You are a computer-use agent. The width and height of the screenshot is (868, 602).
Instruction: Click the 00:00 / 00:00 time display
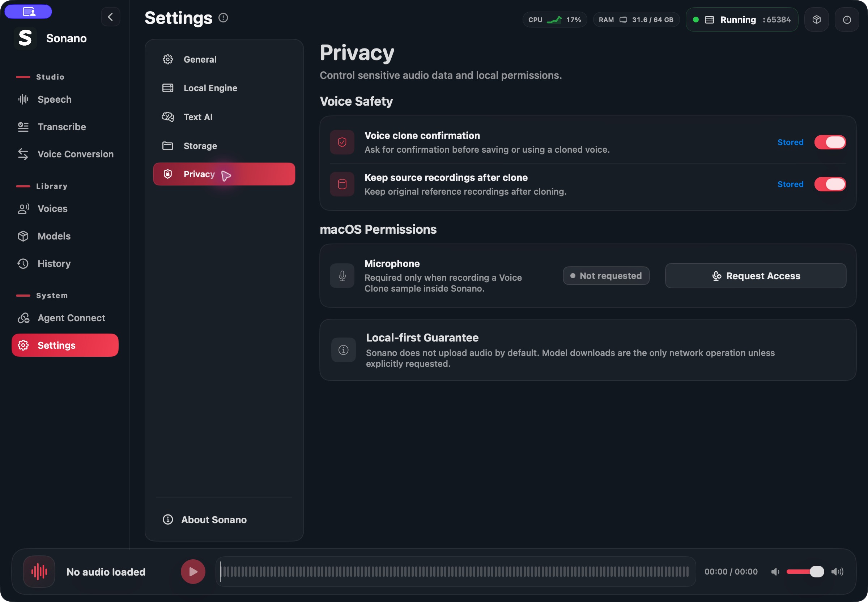point(731,572)
